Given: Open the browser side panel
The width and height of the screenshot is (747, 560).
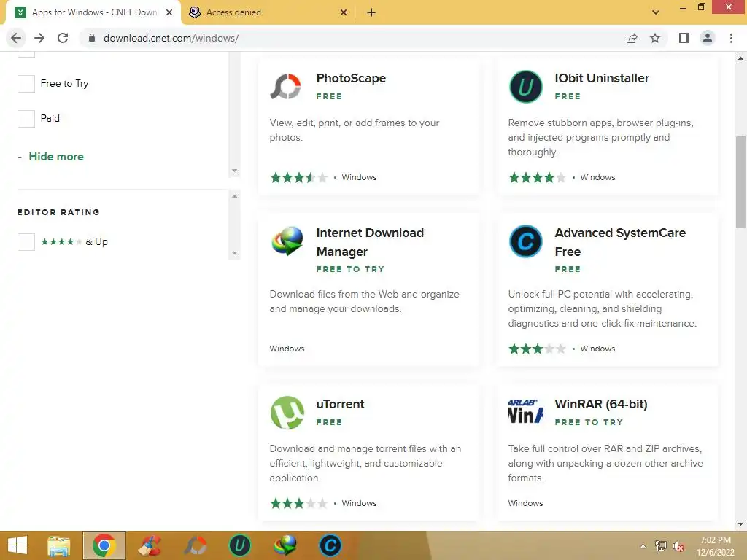Looking at the screenshot, I should [684, 38].
